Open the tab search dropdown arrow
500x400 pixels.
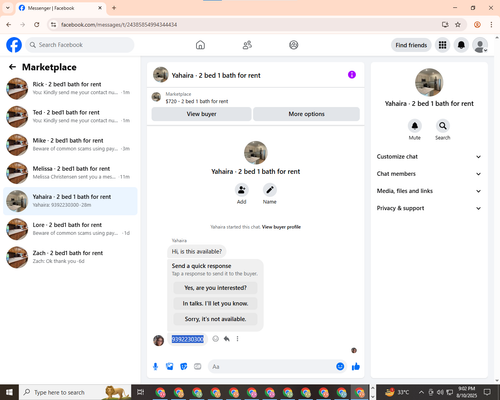coord(8,8)
